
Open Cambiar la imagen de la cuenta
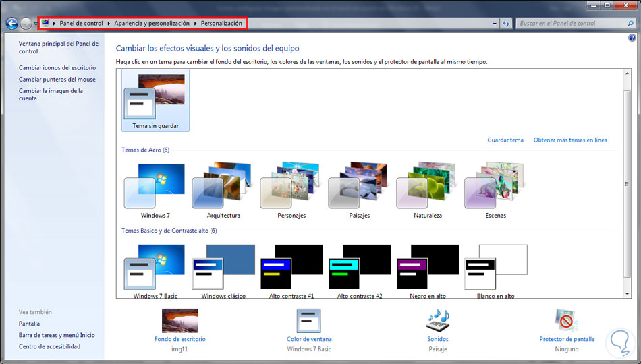(51, 94)
